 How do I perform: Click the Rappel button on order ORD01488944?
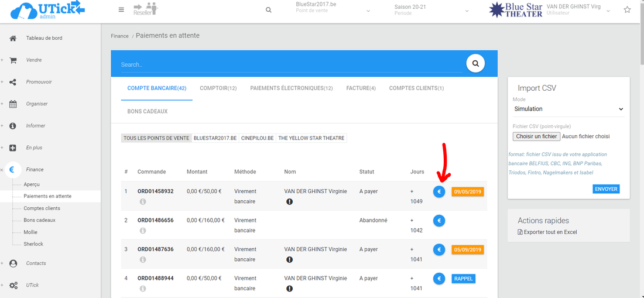[463, 279]
